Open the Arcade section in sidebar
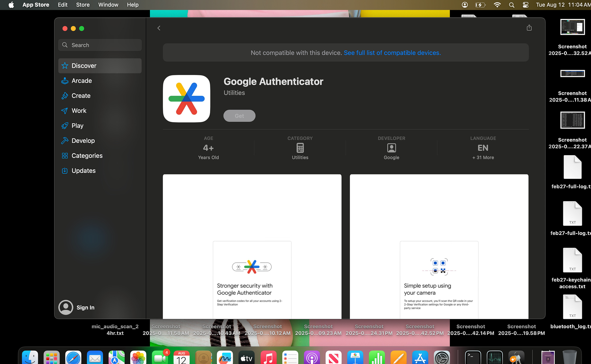The image size is (591, 364). point(82,81)
